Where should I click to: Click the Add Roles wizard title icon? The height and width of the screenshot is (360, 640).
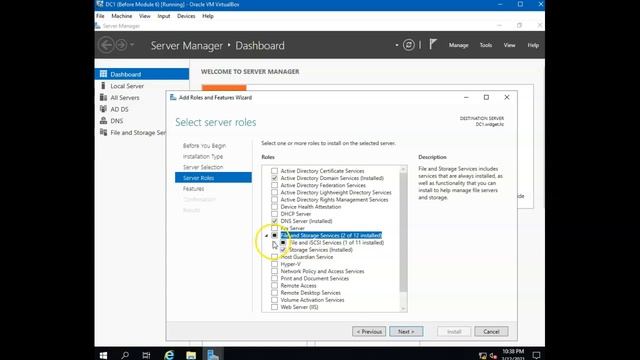pyautogui.click(x=173, y=97)
